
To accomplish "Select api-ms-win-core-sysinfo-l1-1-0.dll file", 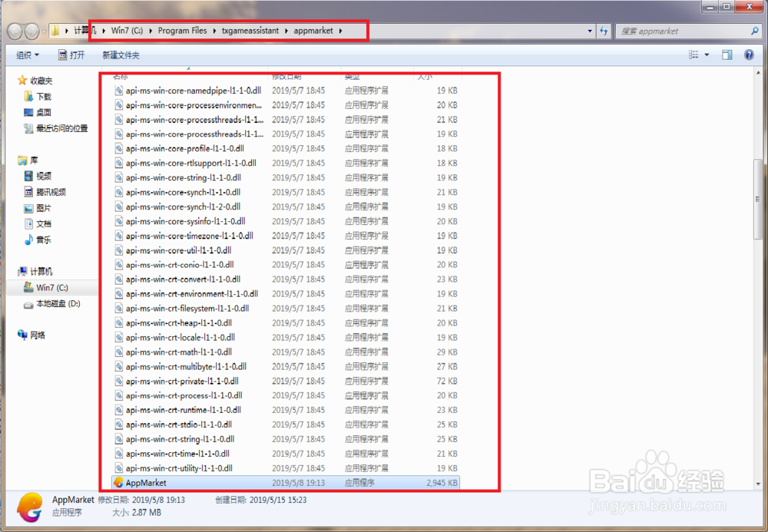I will pyautogui.click(x=286, y=221).
